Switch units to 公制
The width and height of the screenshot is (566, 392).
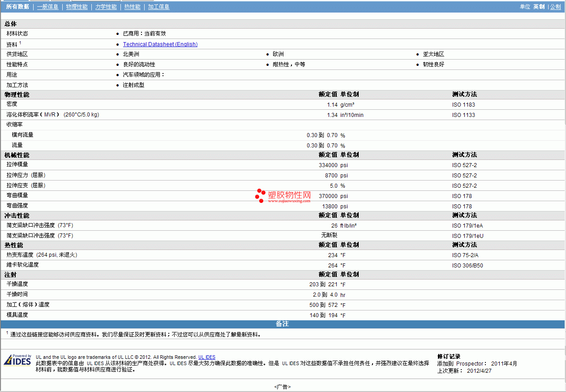(555, 7)
